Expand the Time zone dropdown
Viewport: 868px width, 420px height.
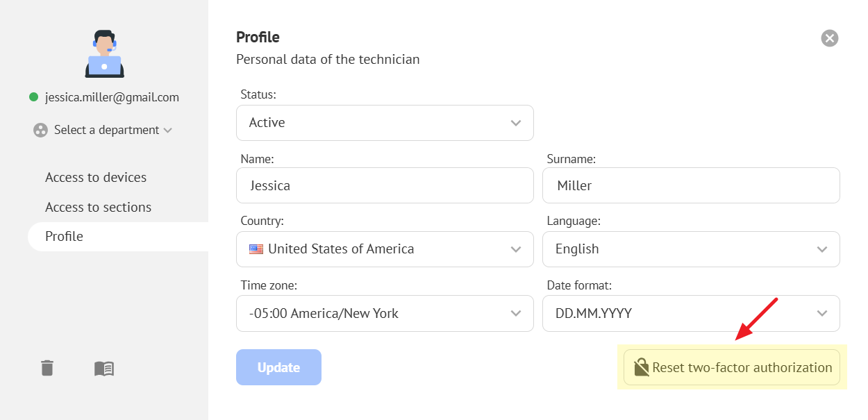[x=385, y=314]
